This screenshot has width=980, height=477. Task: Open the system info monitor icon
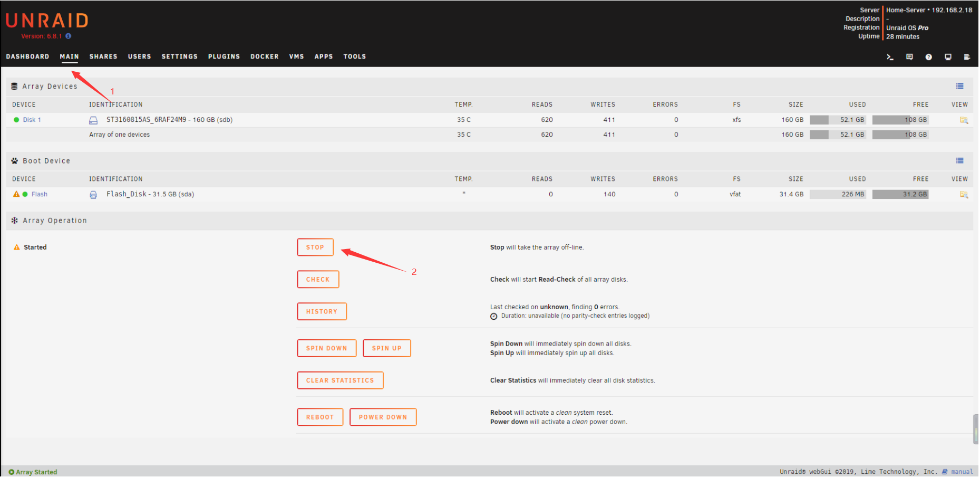click(948, 57)
